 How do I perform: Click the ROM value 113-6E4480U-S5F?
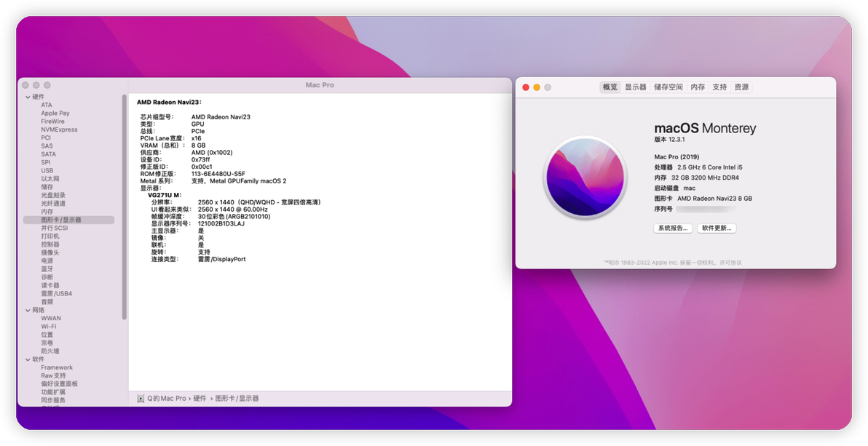(218, 174)
